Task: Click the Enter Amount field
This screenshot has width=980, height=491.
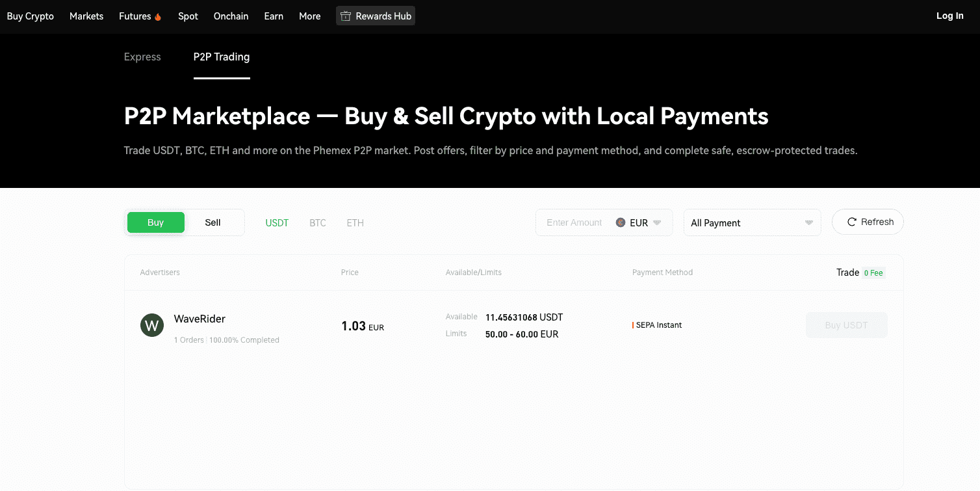Action: coord(574,222)
